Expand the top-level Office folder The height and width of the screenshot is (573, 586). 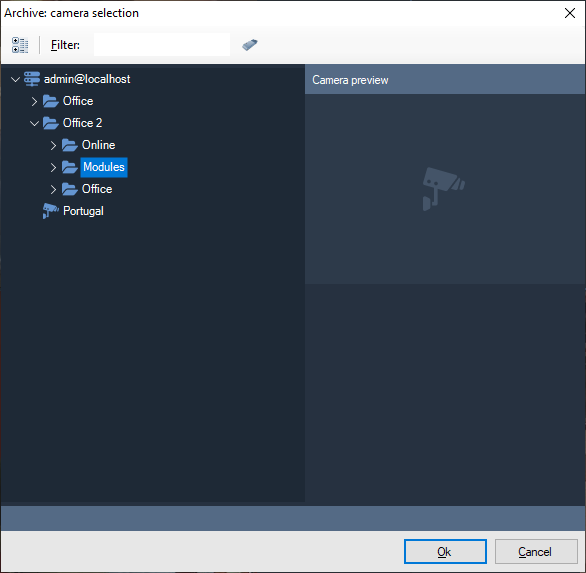(x=34, y=101)
